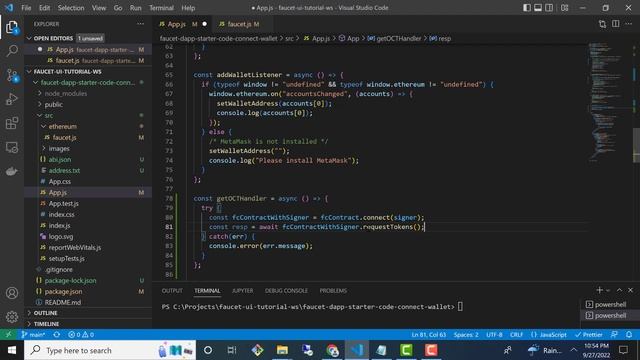The height and width of the screenshot is (360, 640).
Task: Click remote window indicator in status bar
Action: click(8, 334)
